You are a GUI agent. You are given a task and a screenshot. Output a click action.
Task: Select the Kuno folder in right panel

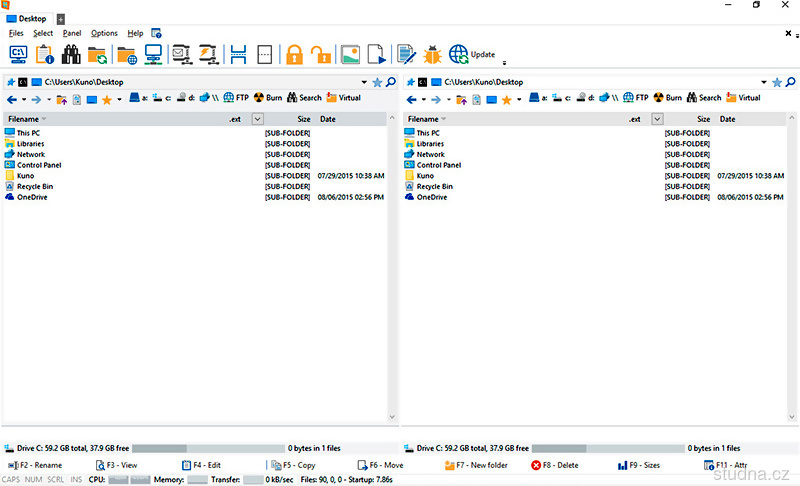[x=425, y=176]
